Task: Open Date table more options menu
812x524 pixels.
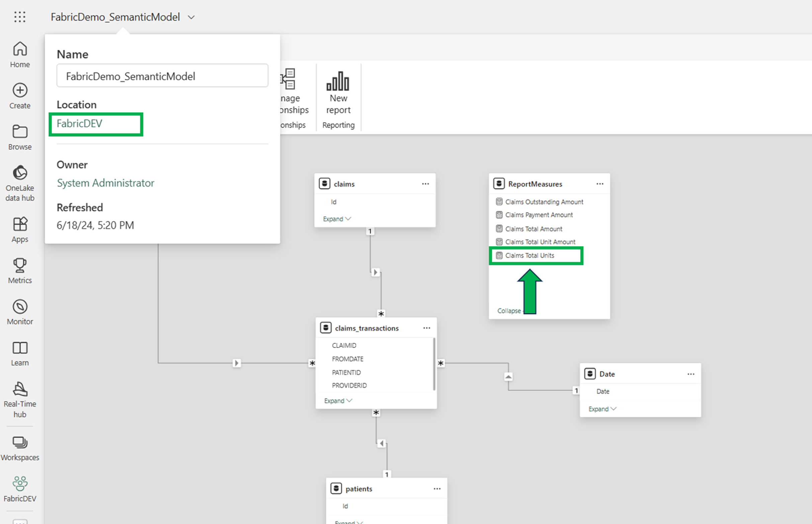Action: [691, 374]
